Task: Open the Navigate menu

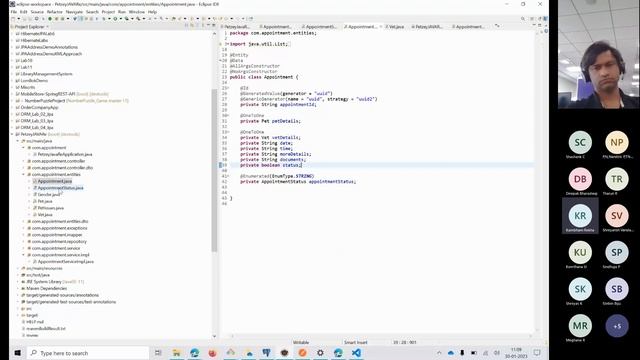Action: (74, 12)
